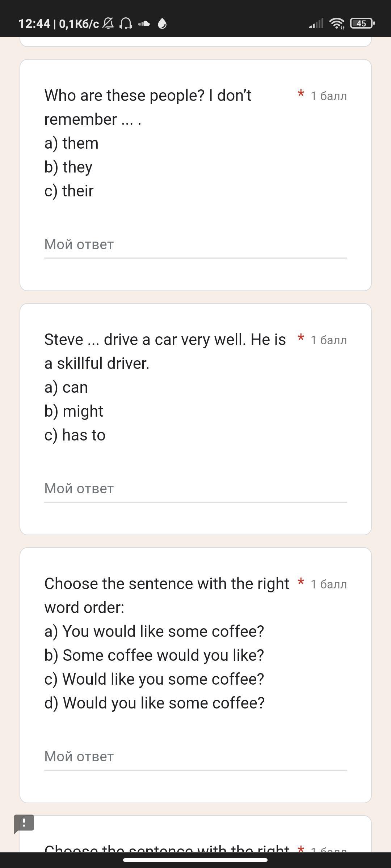This screenshot has width=391, height=868.
Task: Tap the water drop status icon
Action: (162, 24)
